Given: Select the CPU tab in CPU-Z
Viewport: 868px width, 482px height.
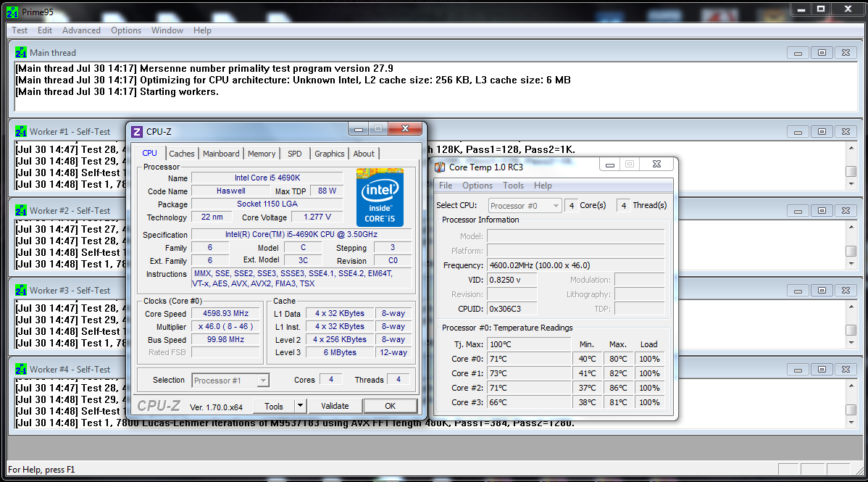Looking at the screenshot, I should coord(149,153).
